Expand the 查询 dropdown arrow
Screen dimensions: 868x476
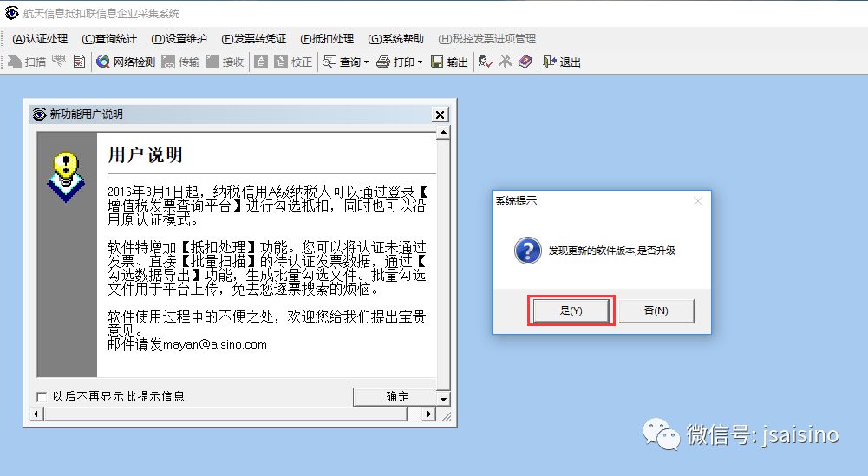(x=366, y=62)
